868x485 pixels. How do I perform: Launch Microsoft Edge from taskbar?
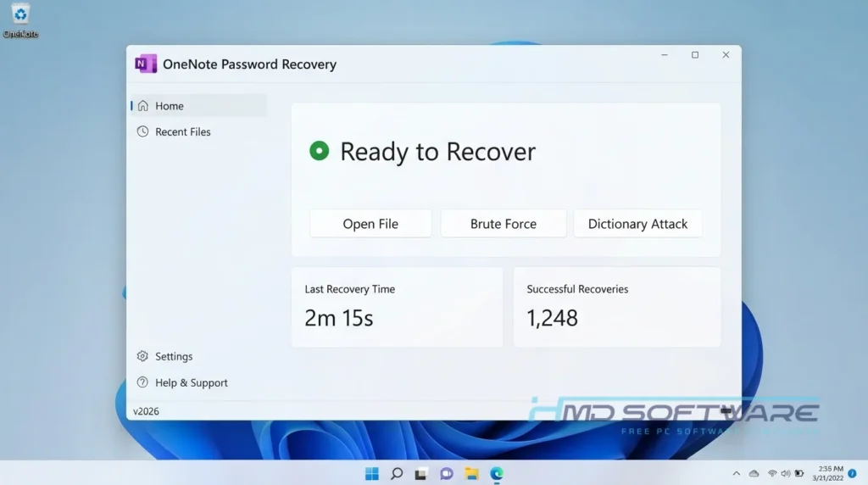497,474
